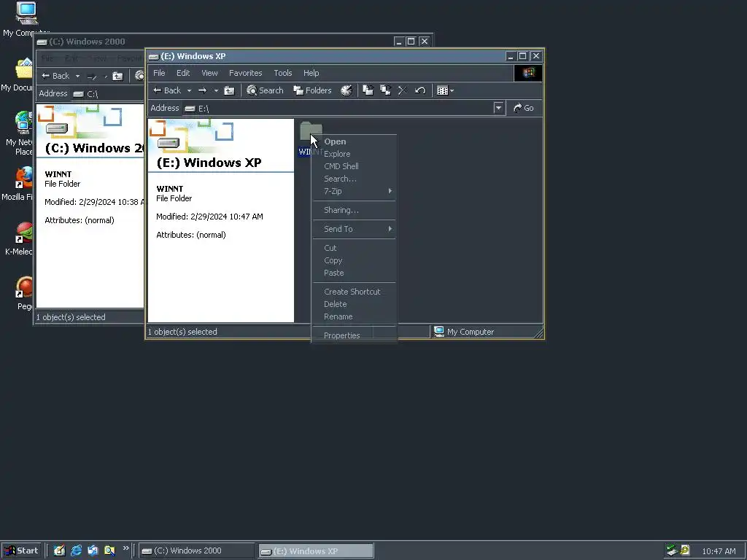This screenshot has width=747, height=560.
Task: Choose Explore from the context menu
Action: (x=354, y=154)
